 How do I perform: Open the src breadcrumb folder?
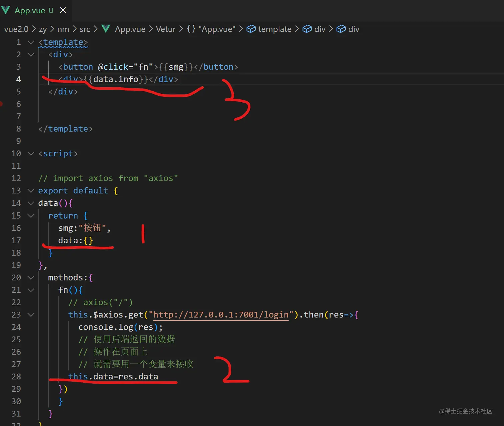pos(85,29)
